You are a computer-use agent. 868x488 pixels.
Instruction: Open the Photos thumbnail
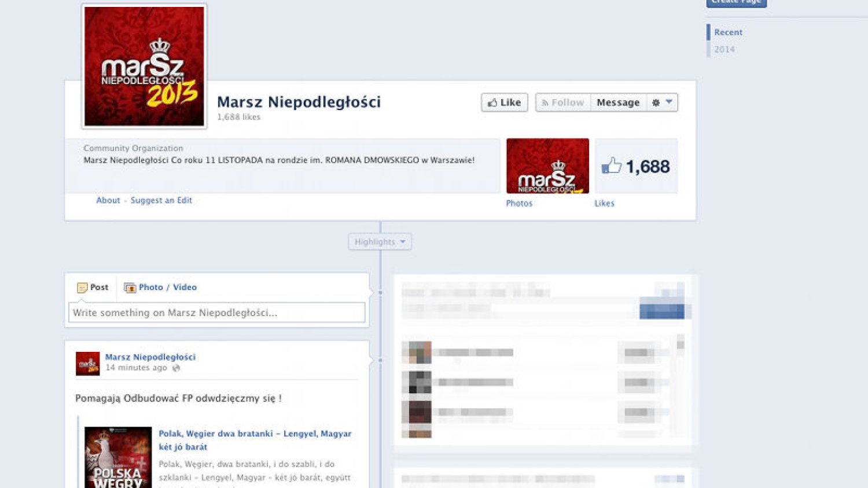(547, 166)
